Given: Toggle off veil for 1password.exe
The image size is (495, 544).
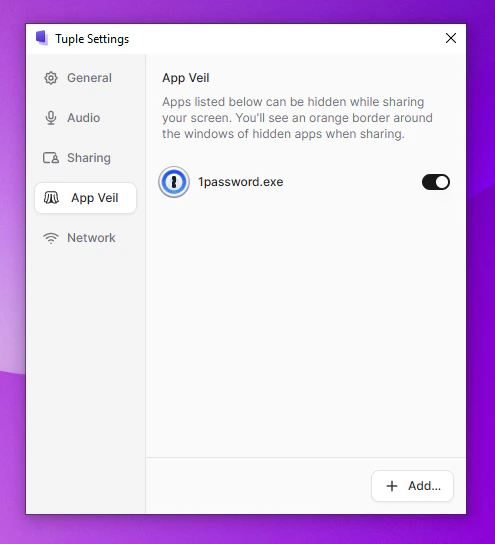Looking at the screenshot, I should coord(436,182).
